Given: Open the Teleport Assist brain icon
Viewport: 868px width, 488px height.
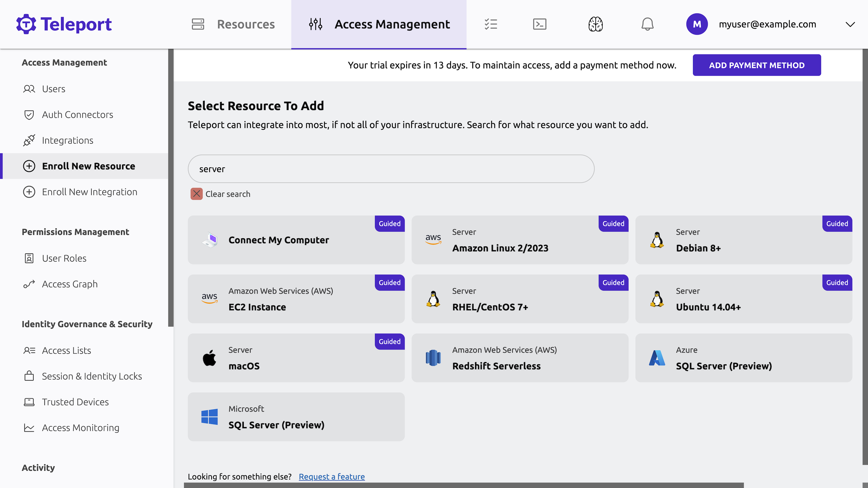Looking at the screenshot, I should coord(595,24).
